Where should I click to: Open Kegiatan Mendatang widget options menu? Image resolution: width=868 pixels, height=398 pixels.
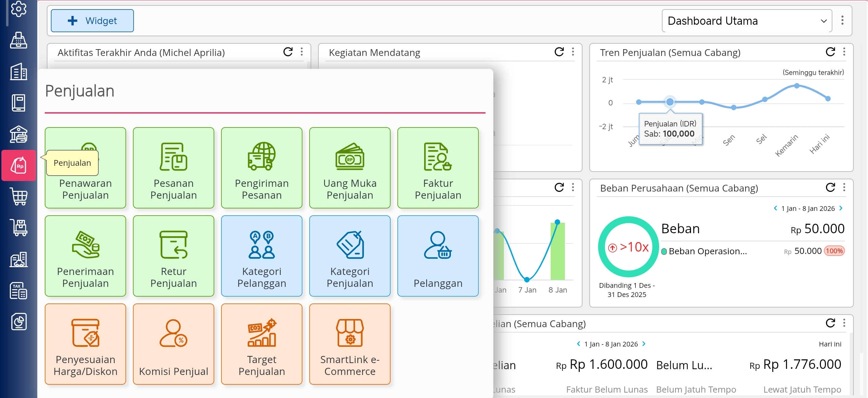point(573,52)
